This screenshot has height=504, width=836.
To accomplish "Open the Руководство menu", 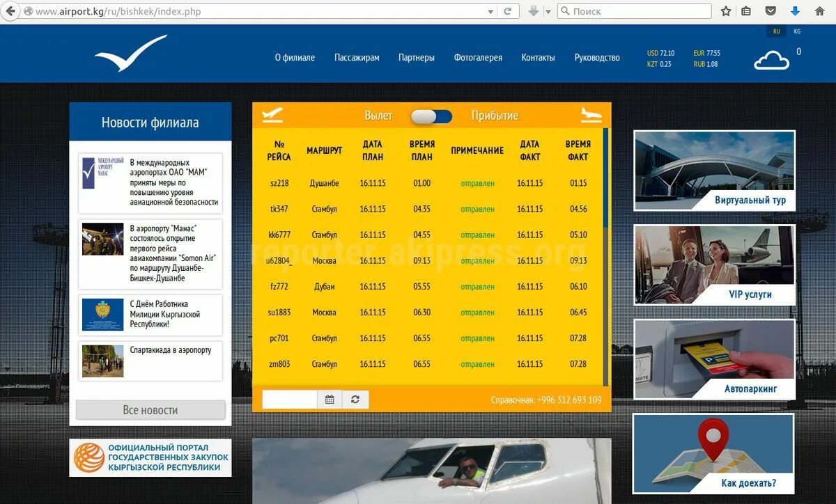I will click(x=597, y=58).
